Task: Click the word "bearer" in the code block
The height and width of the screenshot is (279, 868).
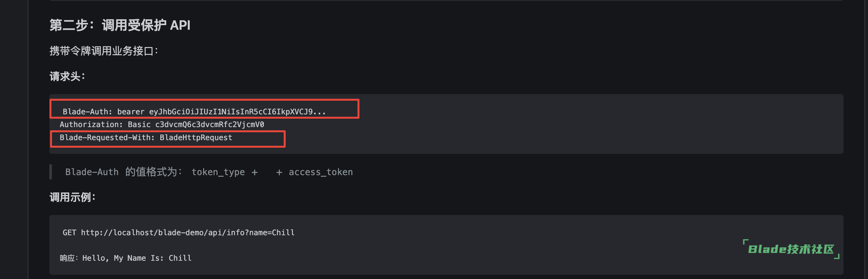Action: click(x=131, y=111)
